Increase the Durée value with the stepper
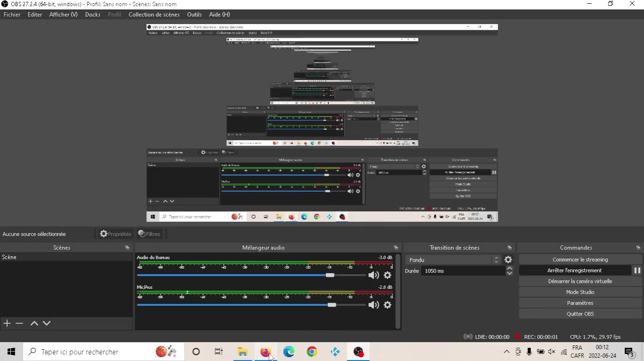 pyautogui.click(x=509, y=268)
